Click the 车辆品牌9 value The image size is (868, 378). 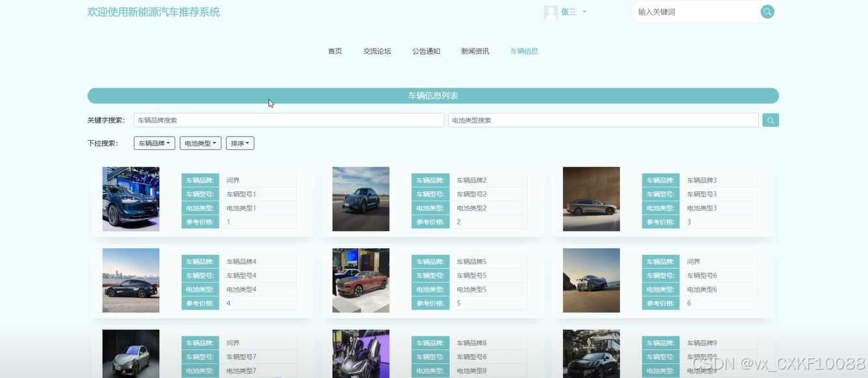coord(702,343)
